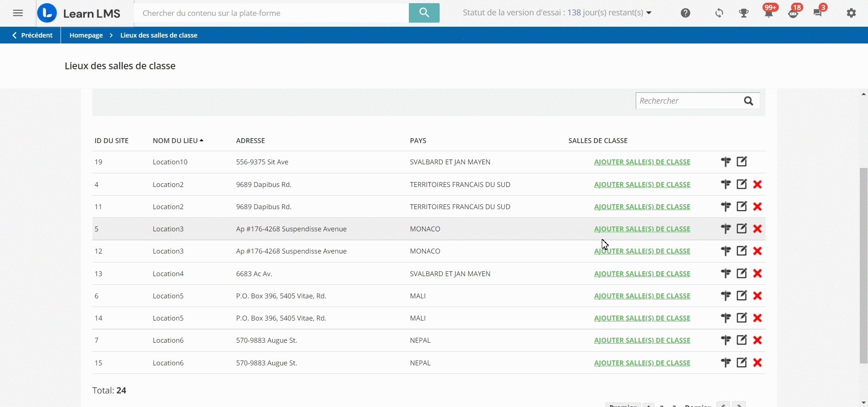The width and height of the screenshot is (868, 407).
Task: Edit the location with site ID 11
Action: tap(742, 206)
